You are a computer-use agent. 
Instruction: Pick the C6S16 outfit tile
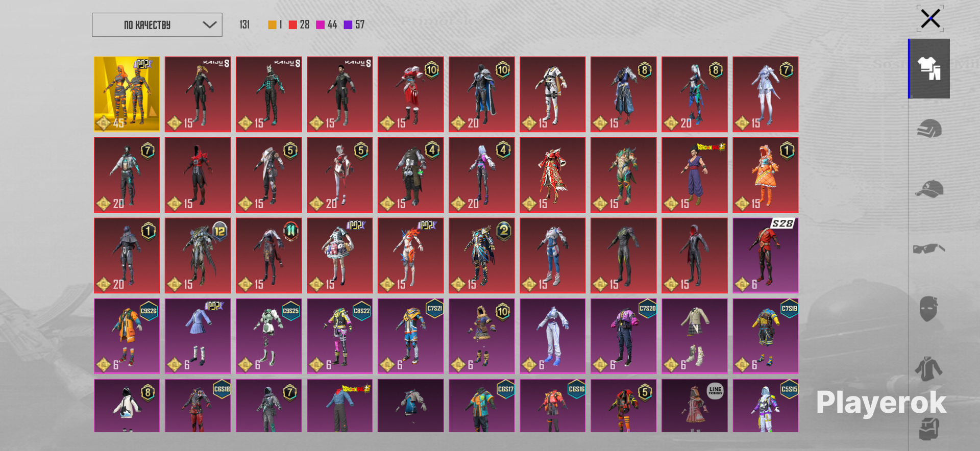(553, 406)
